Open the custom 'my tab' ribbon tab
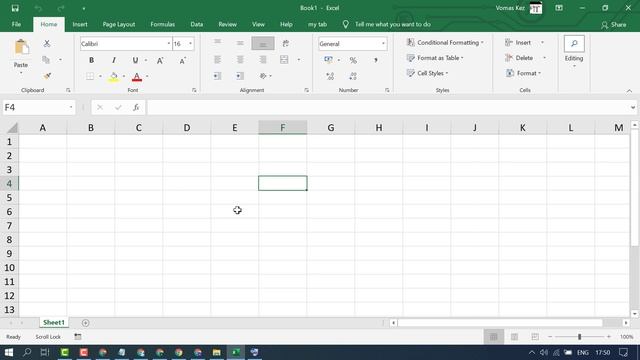 317,24
